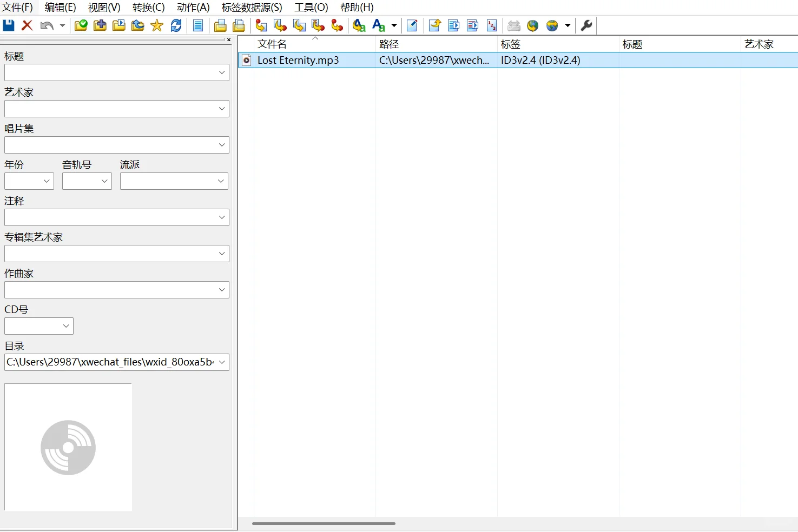798x532 pixels.
Task: Click the folder icon with blue arrow
Action: click(138, 25)
